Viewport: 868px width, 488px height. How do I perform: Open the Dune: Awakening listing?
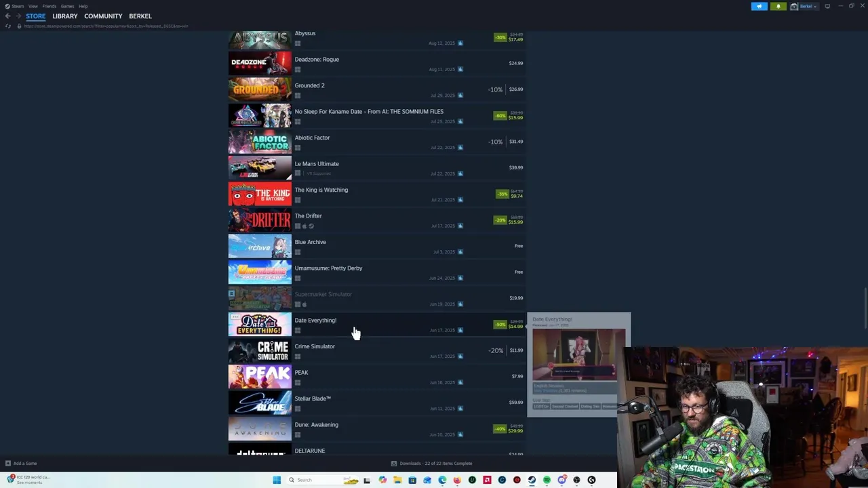(377, 429)
